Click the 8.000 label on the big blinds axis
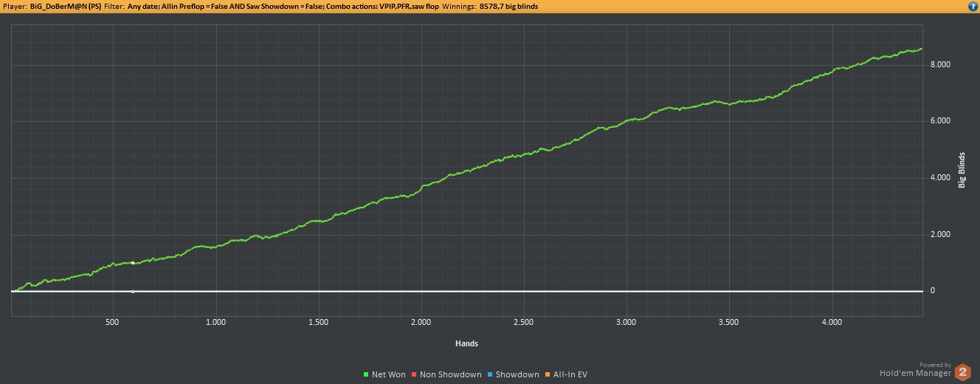980x384 pixels. [x=939, y=65]
